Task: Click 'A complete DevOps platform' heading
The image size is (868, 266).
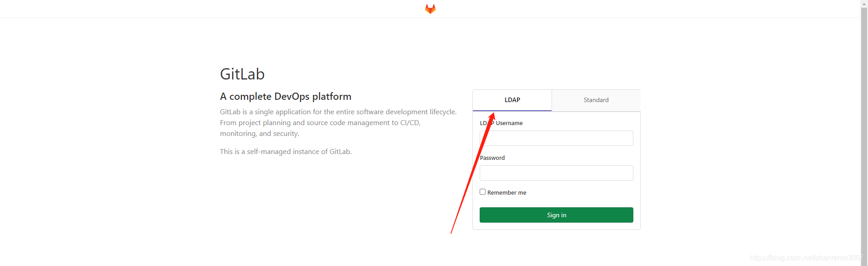Action: click(286, 97)
